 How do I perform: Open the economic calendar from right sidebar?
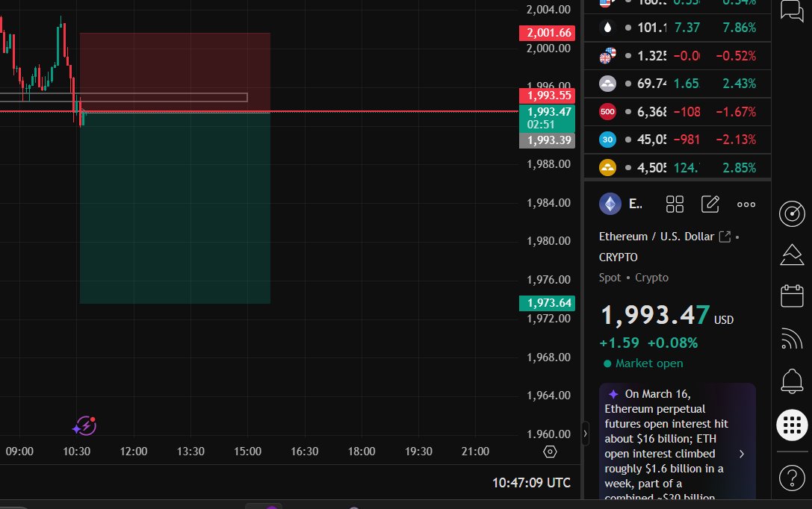tap(792, 296)
